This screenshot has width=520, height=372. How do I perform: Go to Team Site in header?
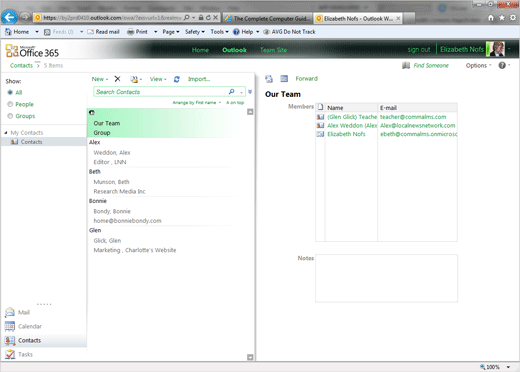pos(273,50)
